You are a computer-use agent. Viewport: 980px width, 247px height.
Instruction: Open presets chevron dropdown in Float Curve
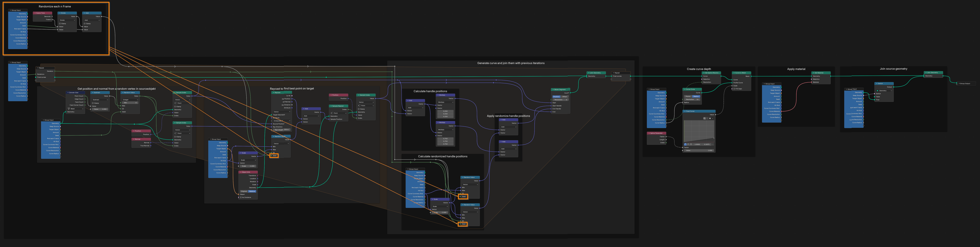[713, 118]
